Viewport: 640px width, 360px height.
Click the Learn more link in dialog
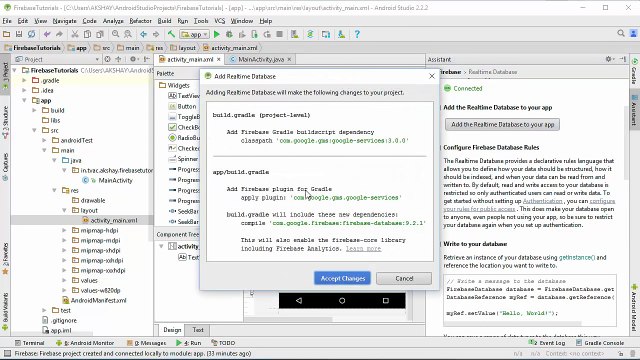363,249
